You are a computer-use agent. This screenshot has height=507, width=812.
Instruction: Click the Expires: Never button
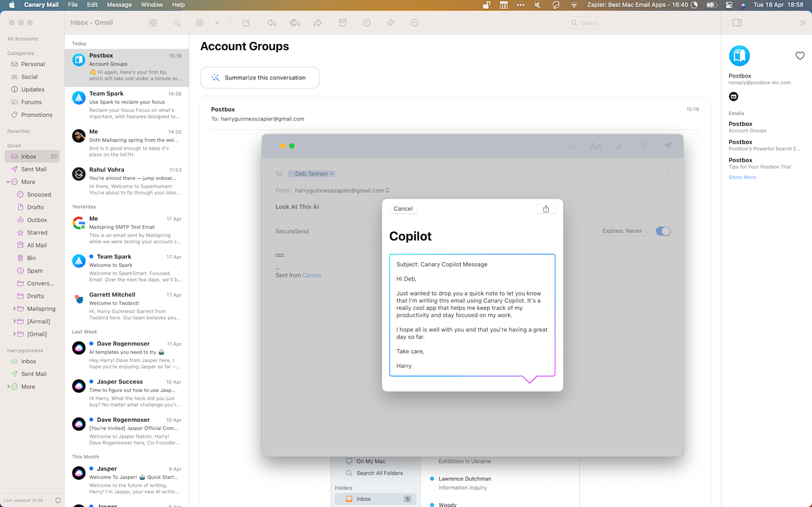[622, 231]
